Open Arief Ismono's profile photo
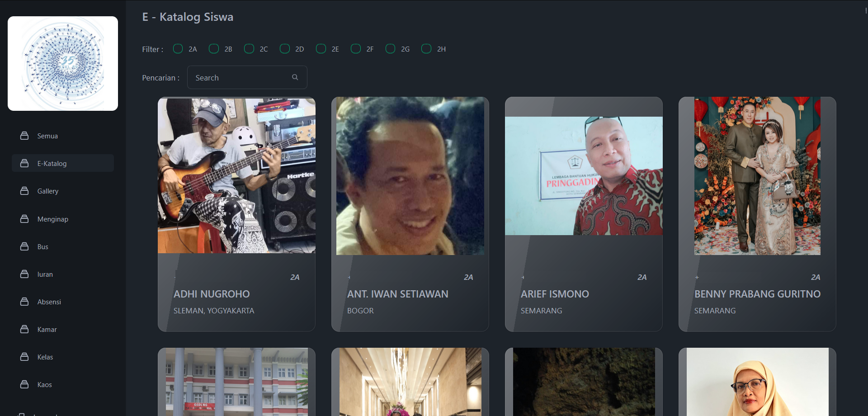 [x=584, y=176]
